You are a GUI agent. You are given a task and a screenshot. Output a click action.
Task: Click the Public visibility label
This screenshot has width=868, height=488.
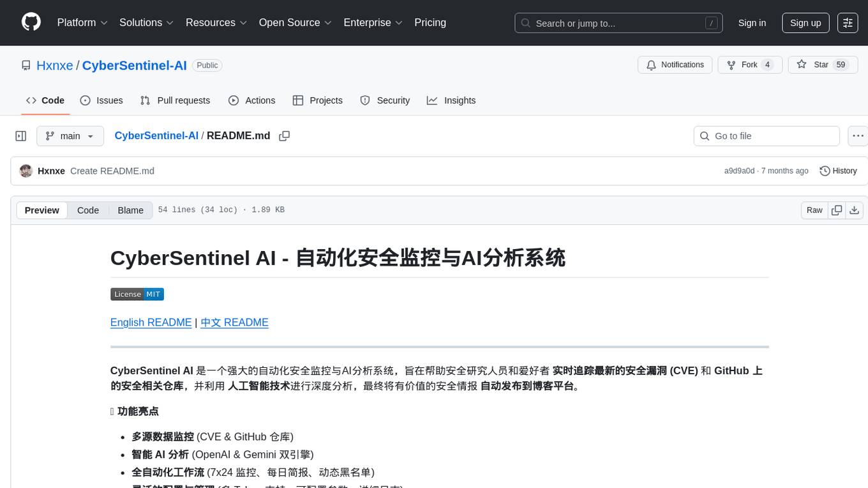tap(207, 65)
